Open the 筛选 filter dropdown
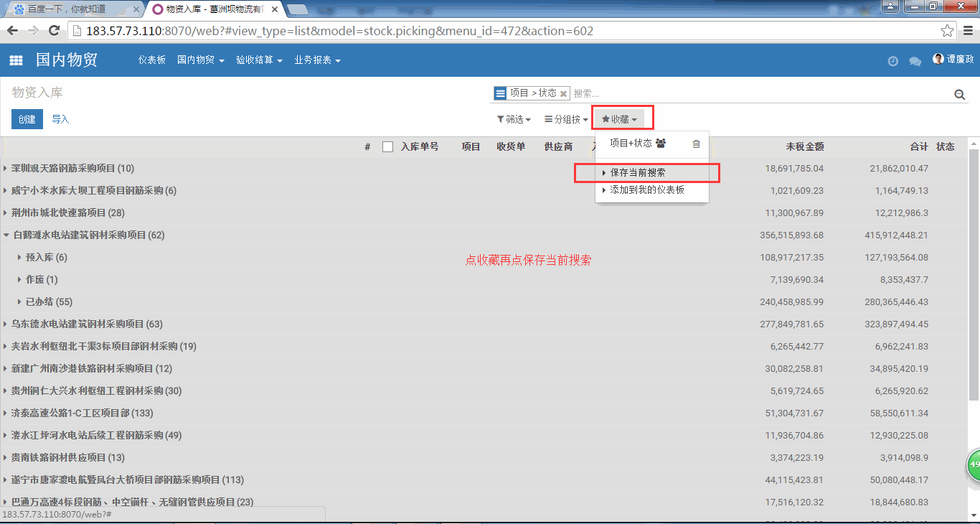This screenshot has width=980, height=524. coord(514,119)
